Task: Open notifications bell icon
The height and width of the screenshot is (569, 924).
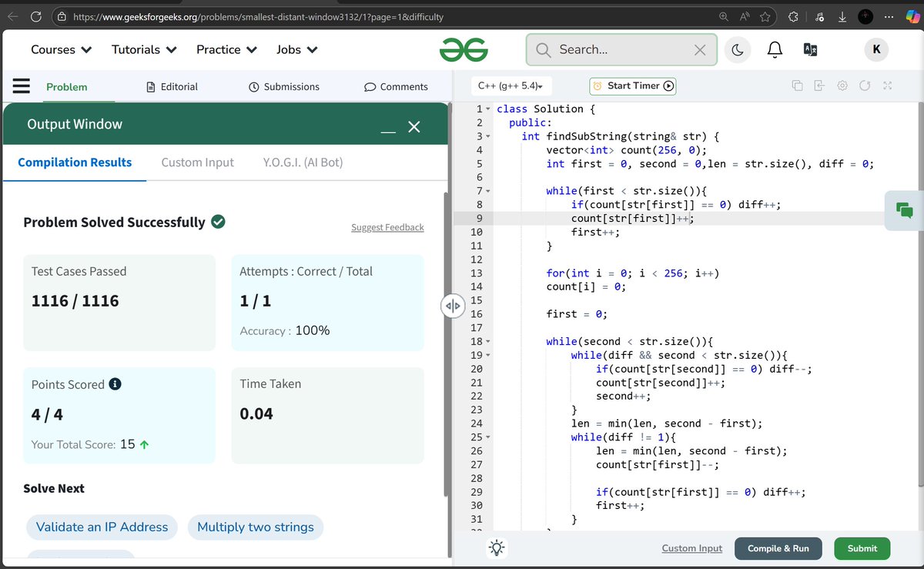Action: pos(775,50)
